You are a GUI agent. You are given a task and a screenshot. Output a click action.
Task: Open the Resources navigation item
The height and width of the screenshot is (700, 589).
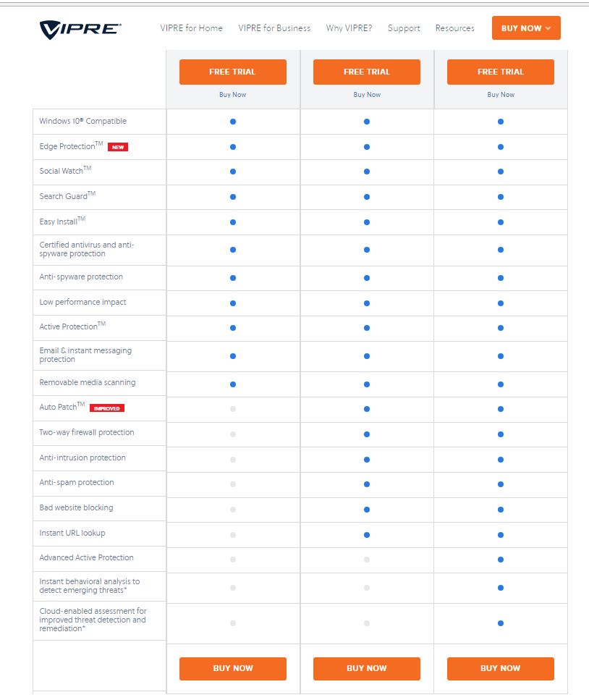[454, 28]
